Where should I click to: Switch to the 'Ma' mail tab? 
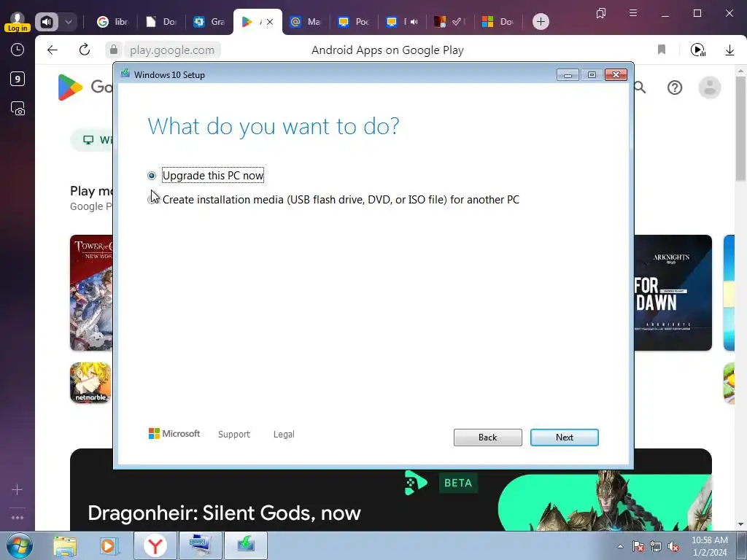[x=306, y=22]
